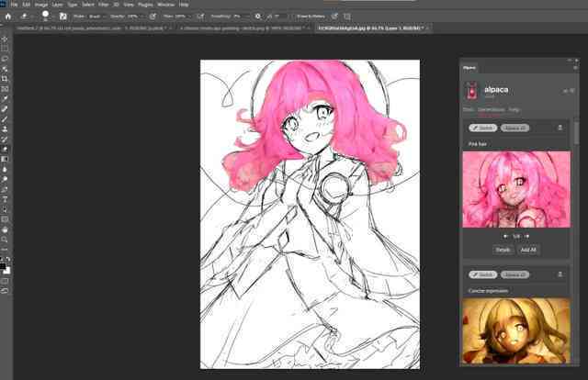
Task: Select the Brush tool in toolbar
Action: 5,119
